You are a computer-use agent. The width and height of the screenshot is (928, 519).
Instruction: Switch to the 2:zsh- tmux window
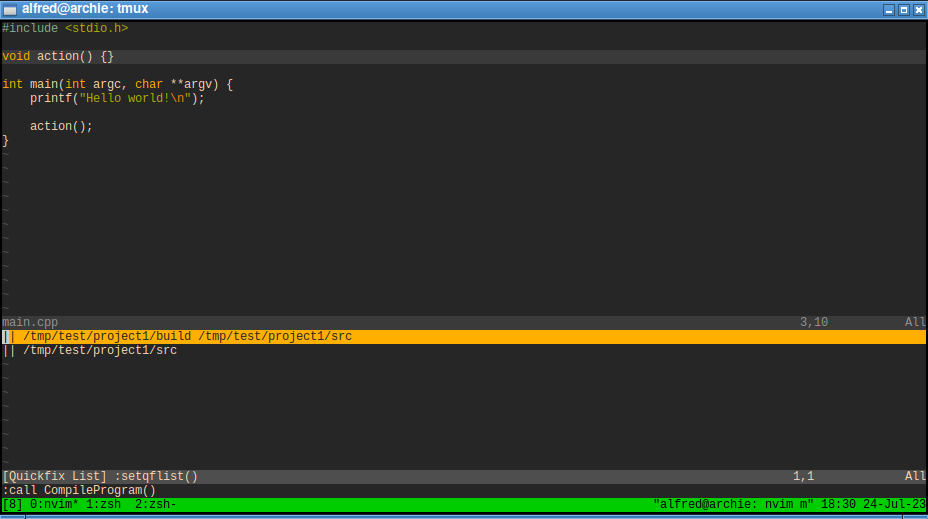click(156, 504)
